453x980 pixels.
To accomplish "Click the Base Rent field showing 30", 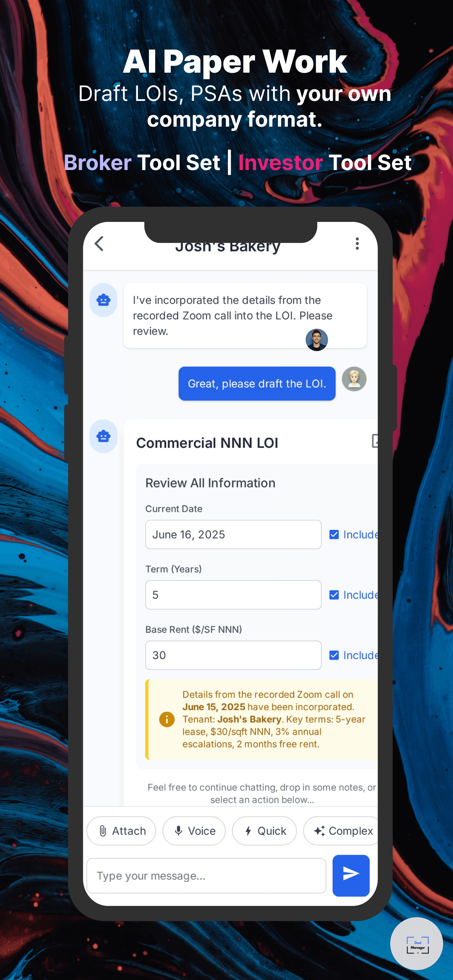I will (233, 655).
